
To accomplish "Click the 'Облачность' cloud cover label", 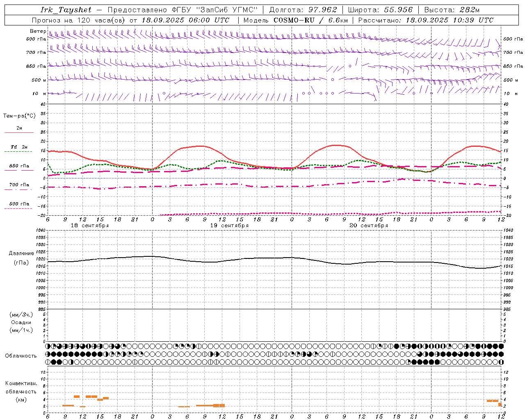I will point(21,356).
